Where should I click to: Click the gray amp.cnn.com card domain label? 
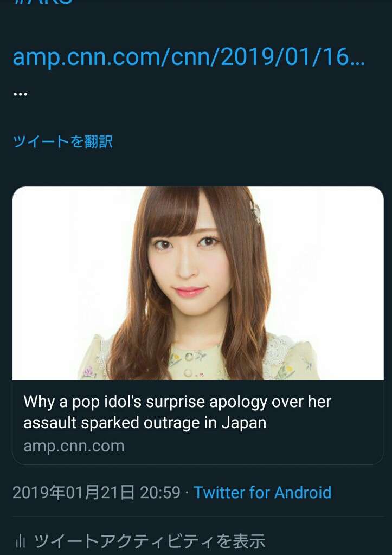point(74,446)
